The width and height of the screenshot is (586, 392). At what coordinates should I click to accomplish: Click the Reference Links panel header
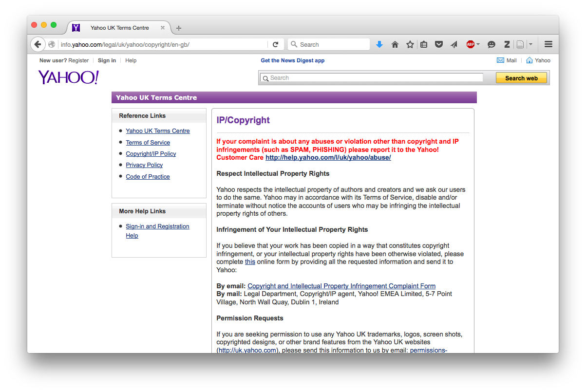159,116
